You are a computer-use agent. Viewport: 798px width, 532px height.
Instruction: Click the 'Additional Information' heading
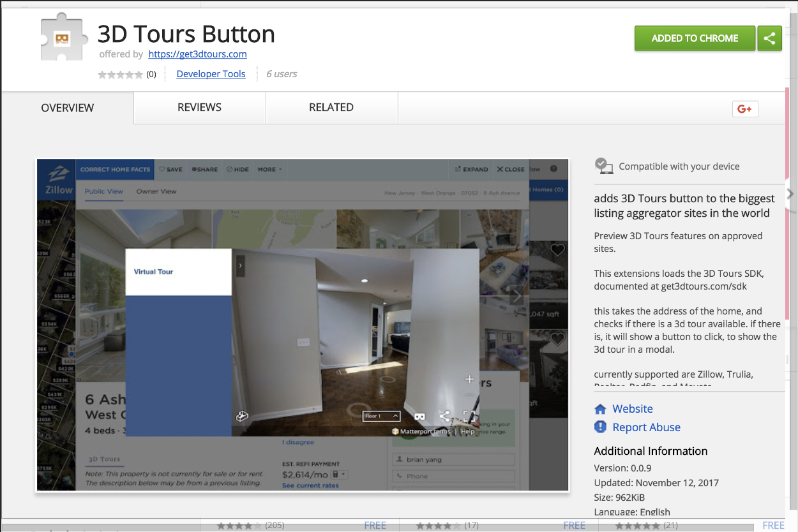(651, 451)
